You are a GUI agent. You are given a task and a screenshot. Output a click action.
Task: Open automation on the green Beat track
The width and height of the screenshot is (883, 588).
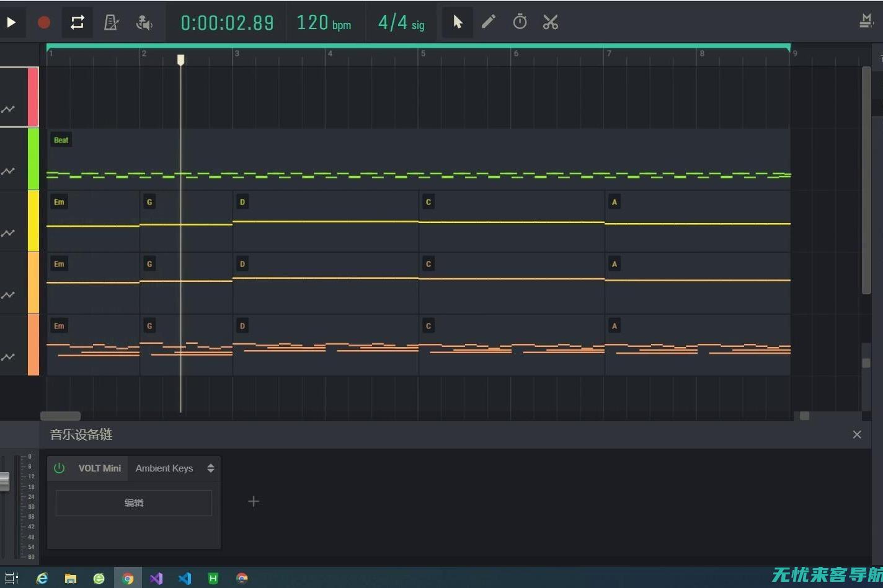tap(8, 171)
